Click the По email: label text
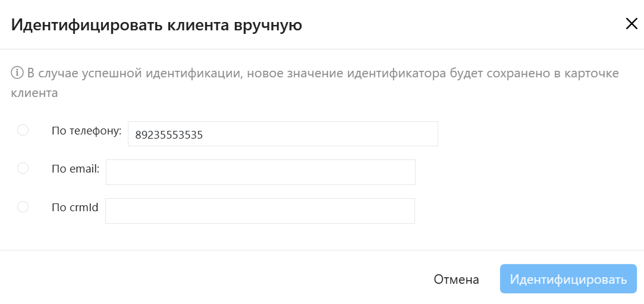This screenshot has height=304, width=644. [x=76, y=169]
